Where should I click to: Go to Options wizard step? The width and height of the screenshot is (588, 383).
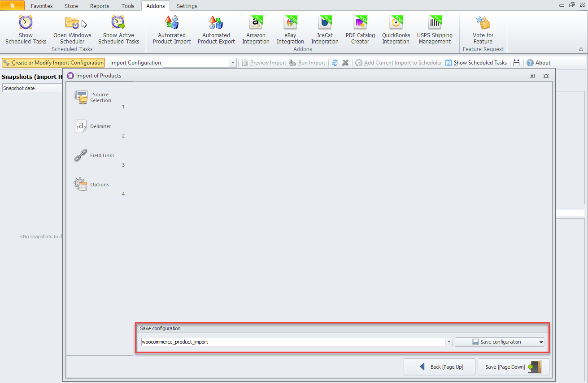(100, 185)
